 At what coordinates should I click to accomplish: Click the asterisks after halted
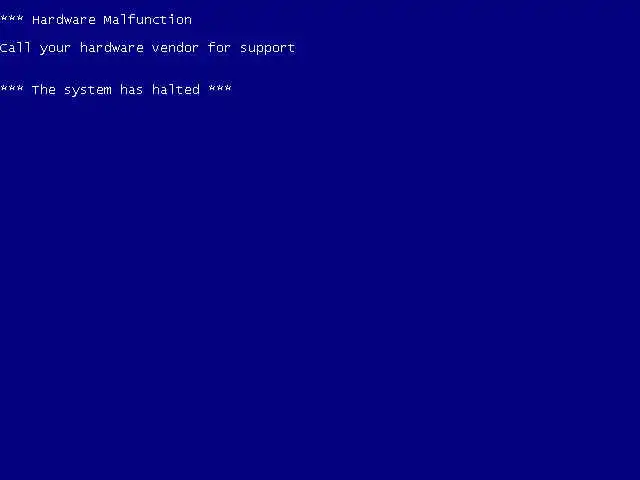pyautogui.click(x=220, y=89)
